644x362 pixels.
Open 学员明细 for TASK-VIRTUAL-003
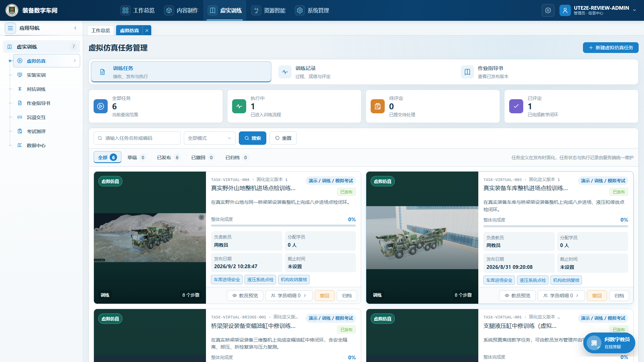pyautogui.click(x=561, y=296)
